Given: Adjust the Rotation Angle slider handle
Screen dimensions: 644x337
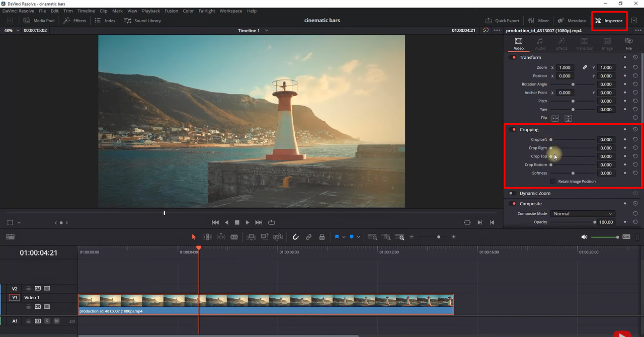Looking at the screenshot, I should click(x=573, y=85).
